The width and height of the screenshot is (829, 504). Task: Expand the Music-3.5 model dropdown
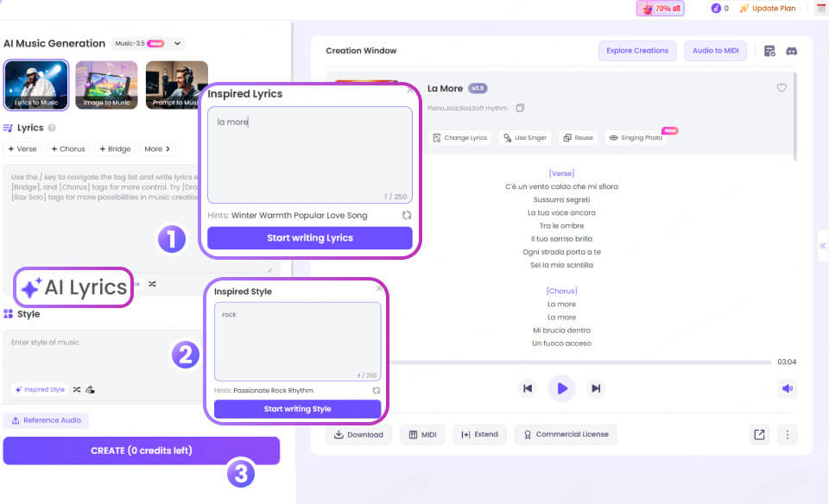[177, 43]
